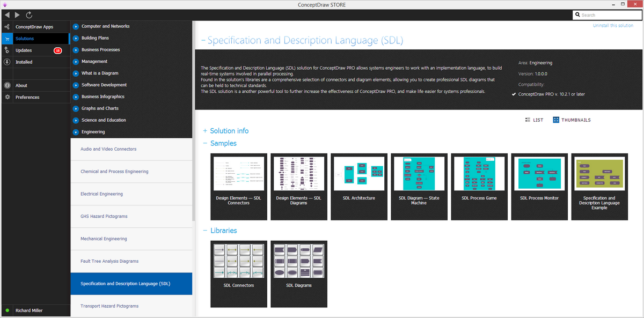Click the About info icon
Viewport: 644px width, 318px height.
[x=7, y=85]
